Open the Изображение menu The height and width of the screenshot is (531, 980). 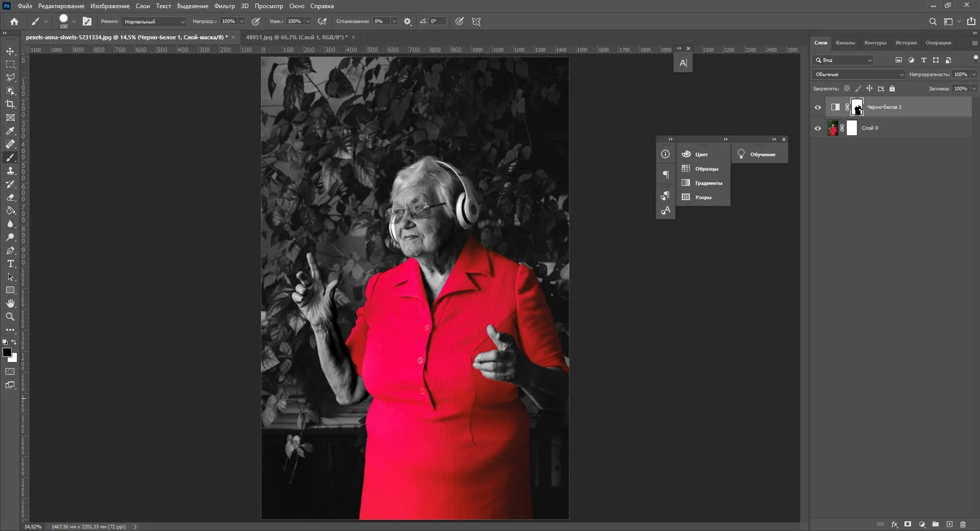tap(110, 6)
